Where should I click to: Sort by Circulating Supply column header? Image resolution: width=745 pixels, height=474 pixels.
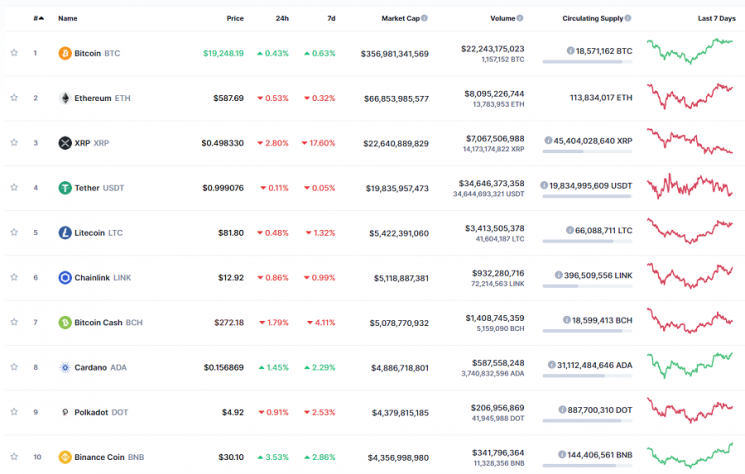coord(592,18)
